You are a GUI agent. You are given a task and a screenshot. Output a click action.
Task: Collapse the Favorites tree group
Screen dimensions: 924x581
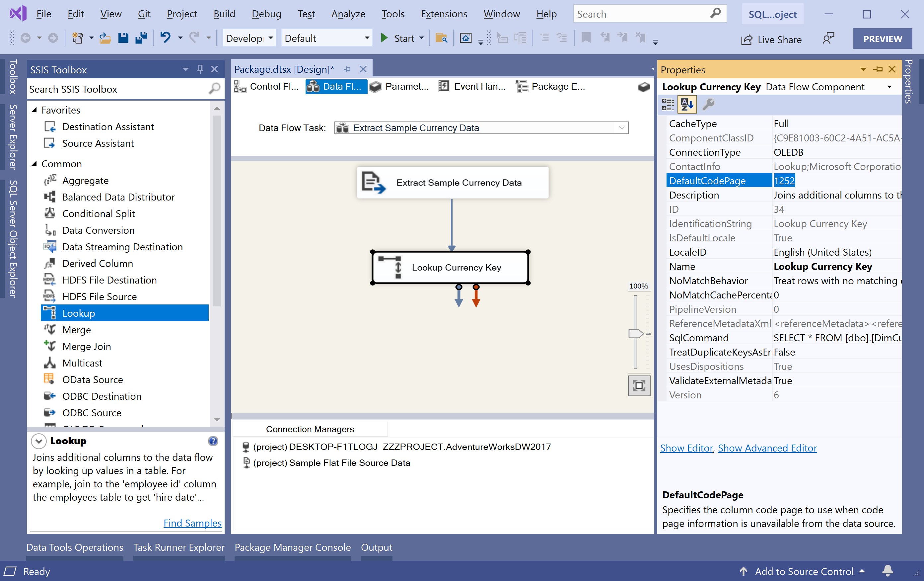click(x=35, y=110)
